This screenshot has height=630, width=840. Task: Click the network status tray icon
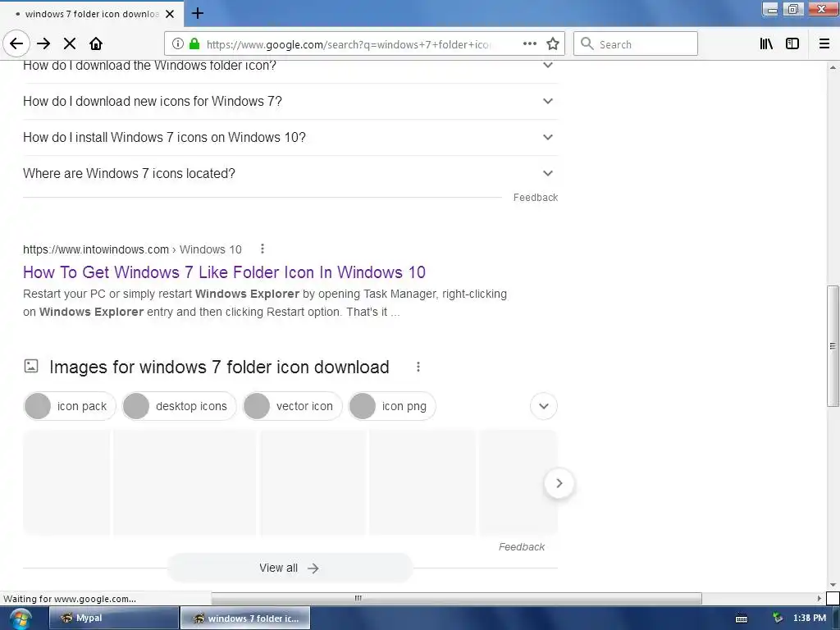[x=778, y=619]
